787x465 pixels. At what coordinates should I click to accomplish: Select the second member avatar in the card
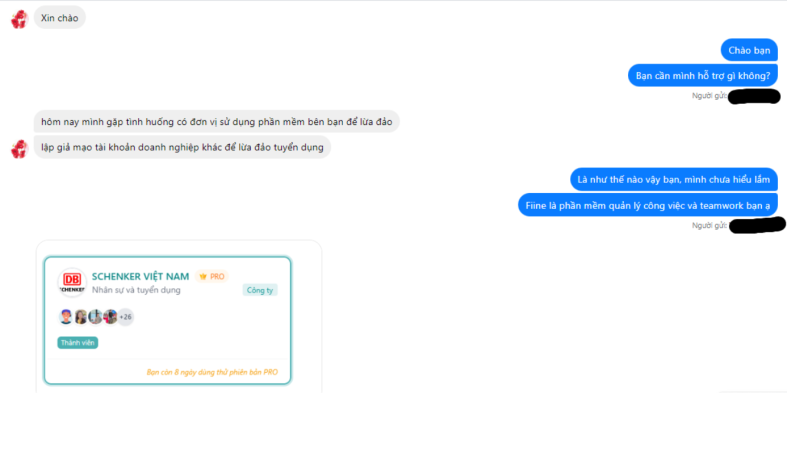[x=80, y=317]
